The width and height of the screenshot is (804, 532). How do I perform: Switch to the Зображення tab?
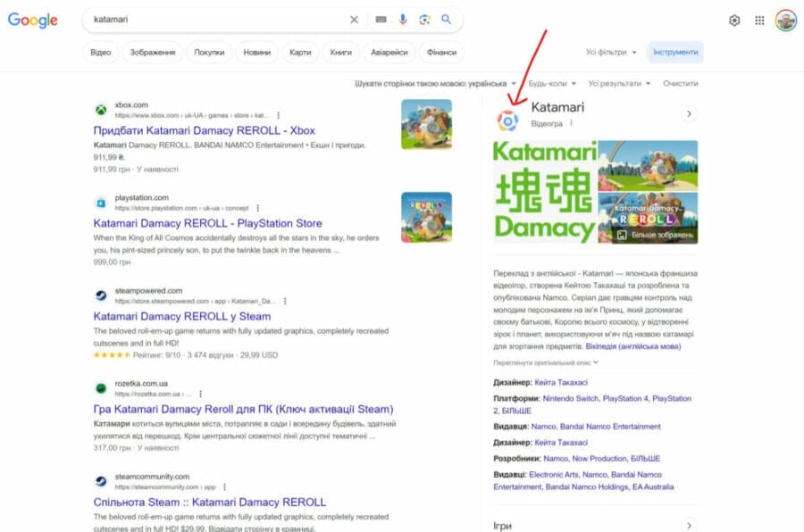(x=152, y=53)
